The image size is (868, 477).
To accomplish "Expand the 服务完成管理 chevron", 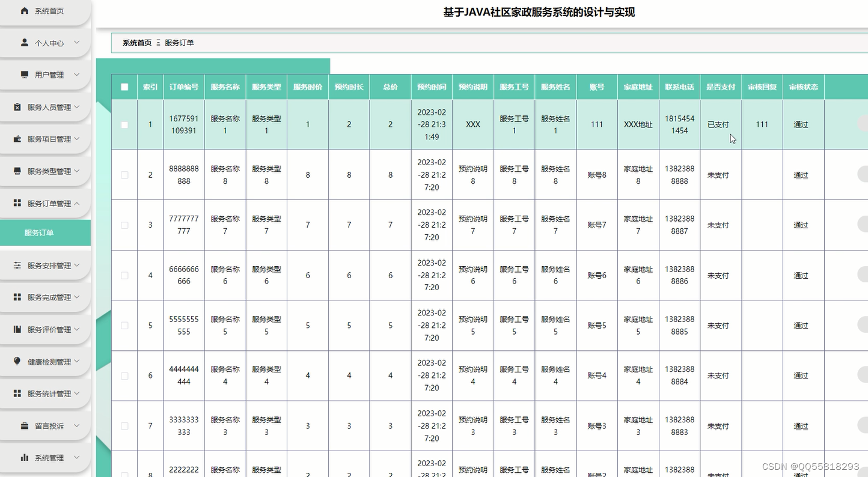I will (77, 297).
